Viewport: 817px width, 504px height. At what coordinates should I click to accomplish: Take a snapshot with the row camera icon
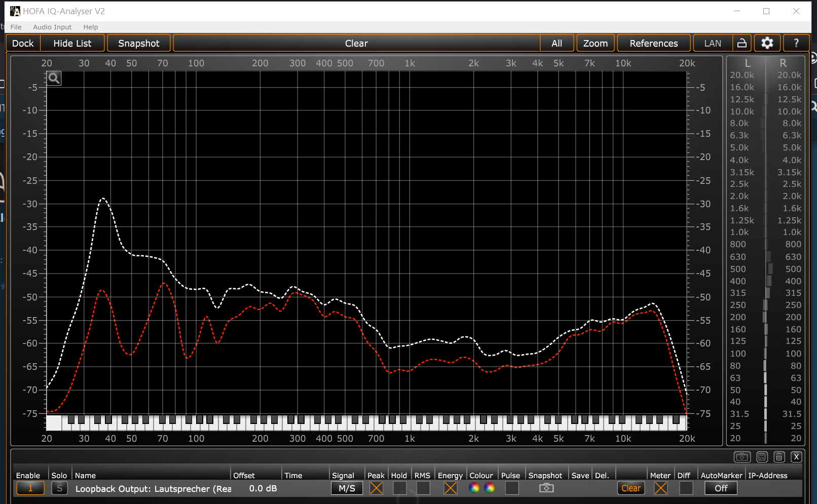point(546,488)
